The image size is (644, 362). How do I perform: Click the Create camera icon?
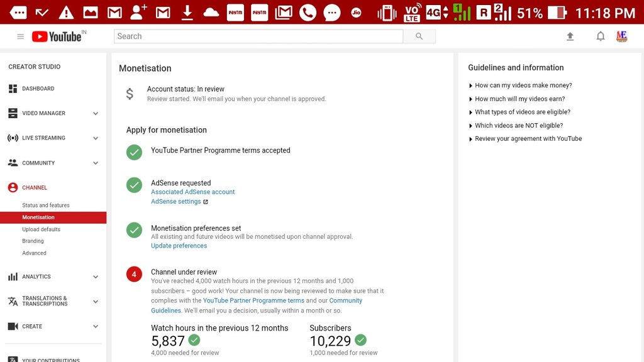coord(13,326)
